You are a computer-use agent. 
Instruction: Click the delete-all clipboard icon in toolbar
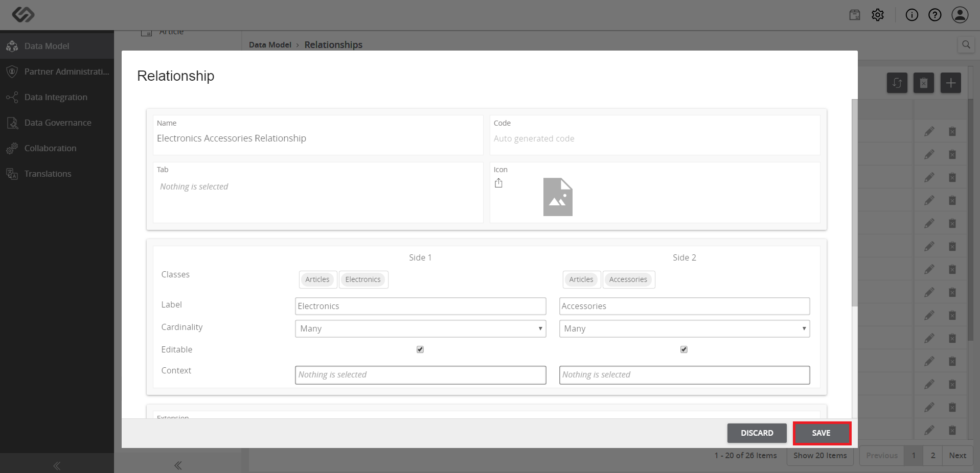click(x=923, y=83)
